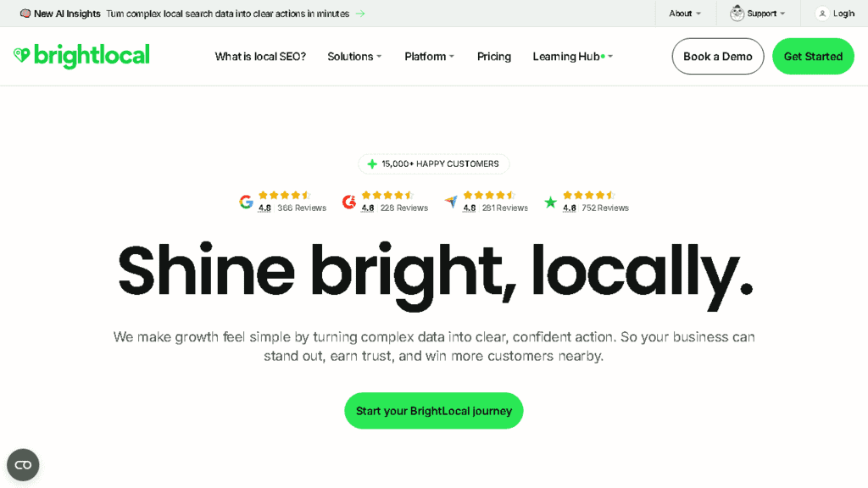Go to the Pricing page
Screen dimensions: 868x488
coord(494,57)
